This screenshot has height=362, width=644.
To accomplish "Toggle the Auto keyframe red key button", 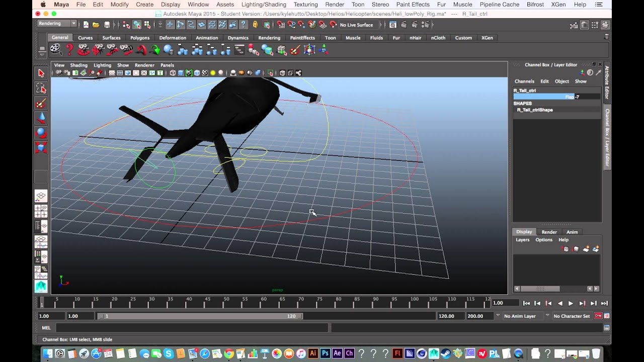I will (x=598, y=316).
